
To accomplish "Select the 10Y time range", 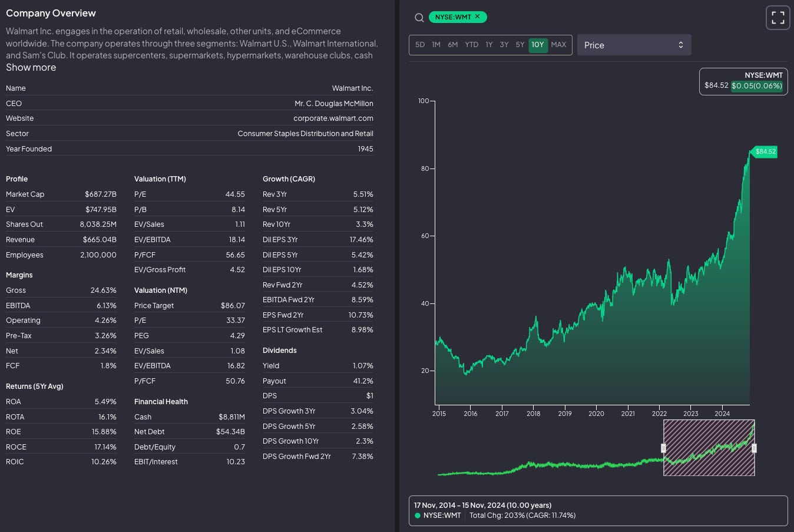I will [538, 45].
